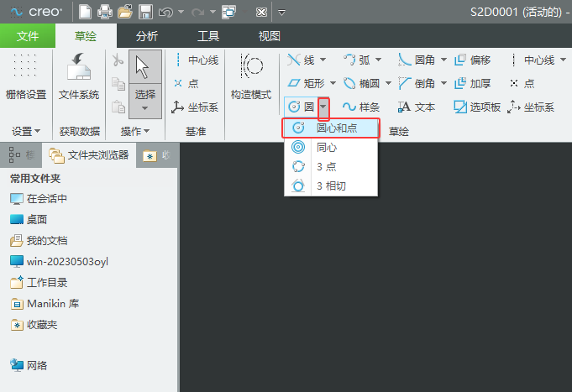Image resolution: width=572 pixels, height=392 pixels.
Task: Select the 线 line tool
Action: coord(301,60)
